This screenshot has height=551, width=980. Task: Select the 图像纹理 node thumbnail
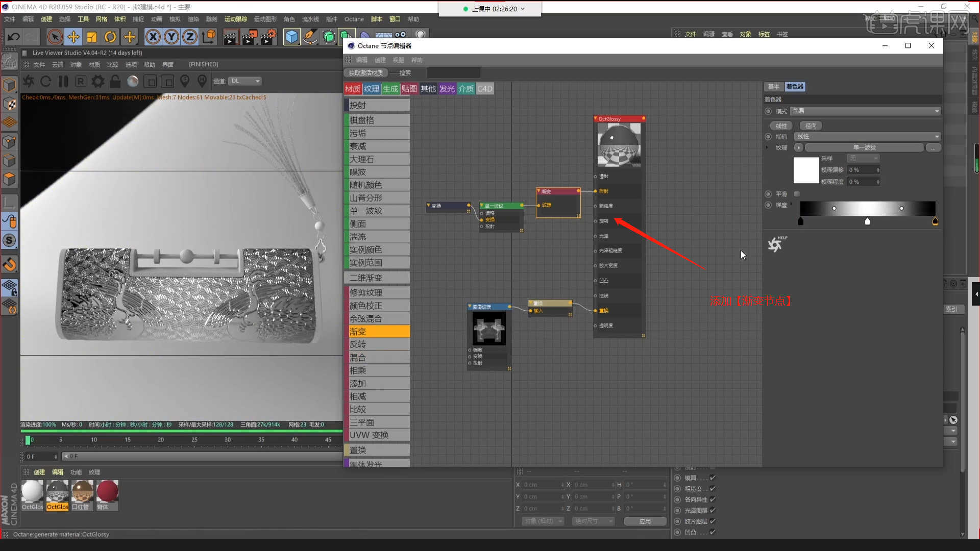pos(489,329)
